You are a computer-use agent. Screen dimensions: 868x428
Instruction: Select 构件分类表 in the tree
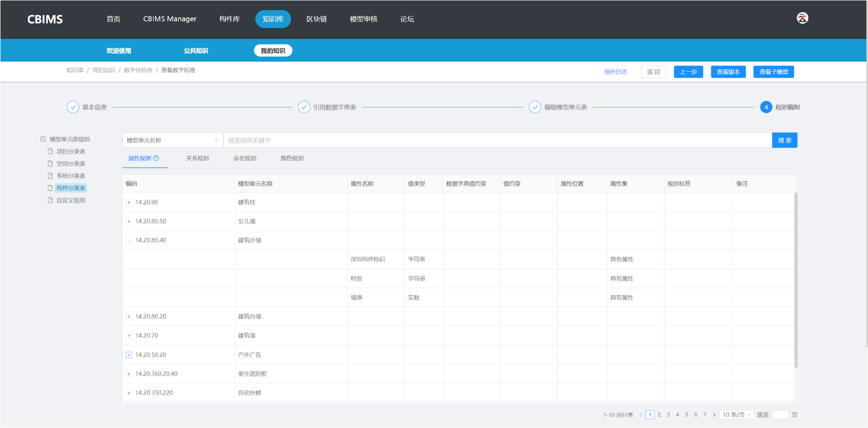click(x=71, y=188)
